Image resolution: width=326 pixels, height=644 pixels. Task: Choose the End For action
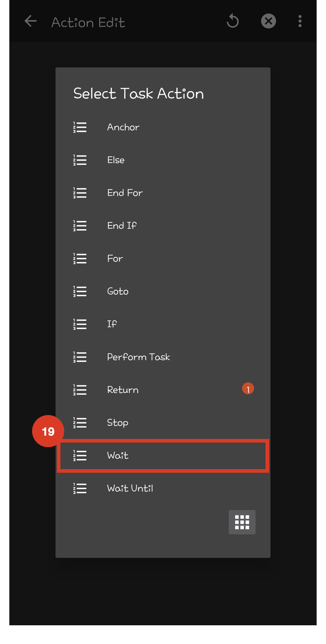(x=125, y=193)
